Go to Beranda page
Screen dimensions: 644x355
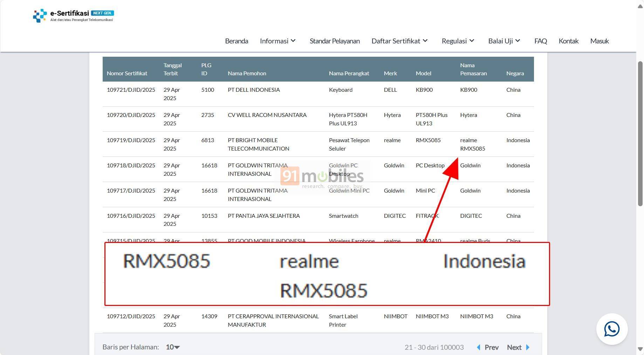click(x=237, y=41)
